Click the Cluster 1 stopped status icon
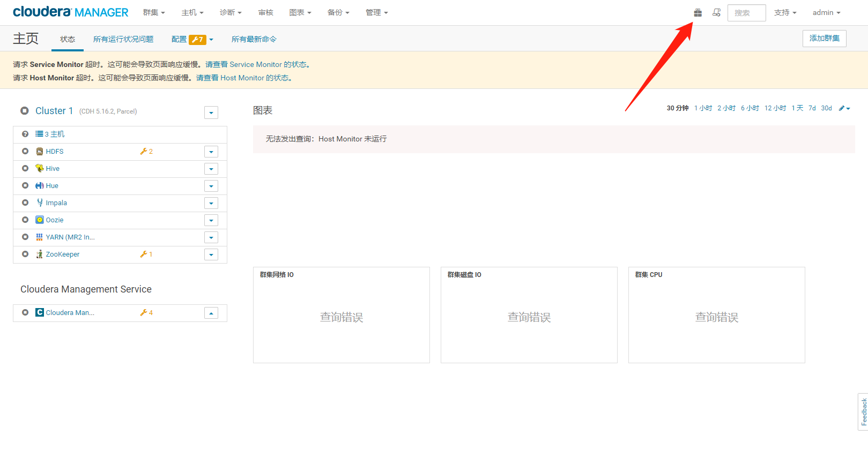This screenshot has height=472, width=868. point(25,111)
